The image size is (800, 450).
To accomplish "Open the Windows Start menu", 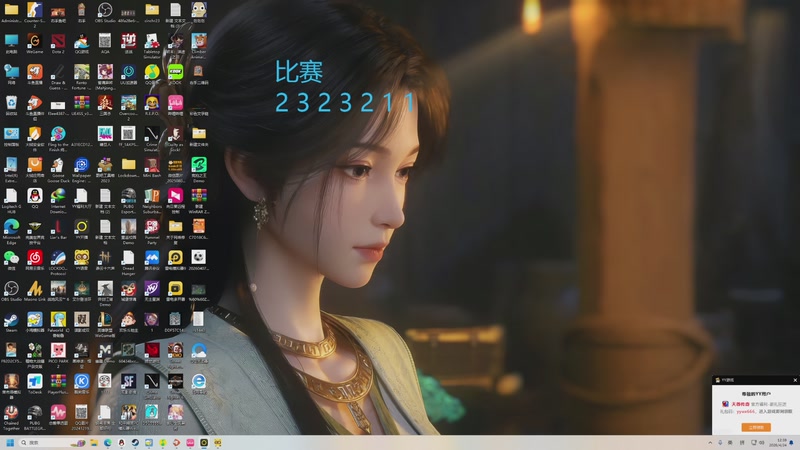I will pyautogui.click(x=10, y=442).
